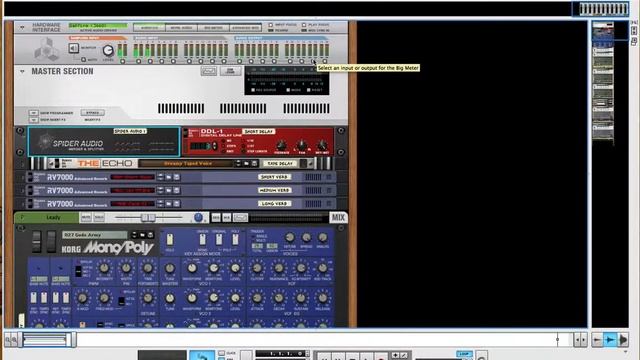The image size is (640, 360).
Task: Expand the Long Verb RV7000 device
Action: [23, 204]
